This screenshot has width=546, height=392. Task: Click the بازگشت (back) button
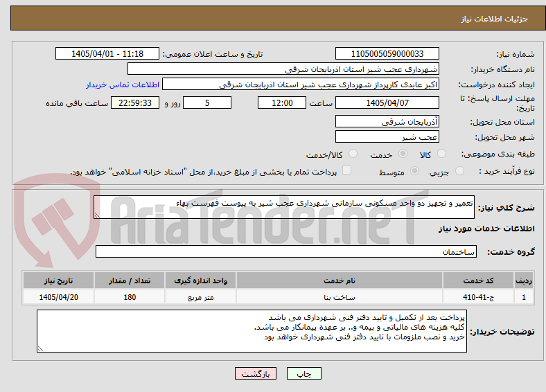tap(256, 373)
